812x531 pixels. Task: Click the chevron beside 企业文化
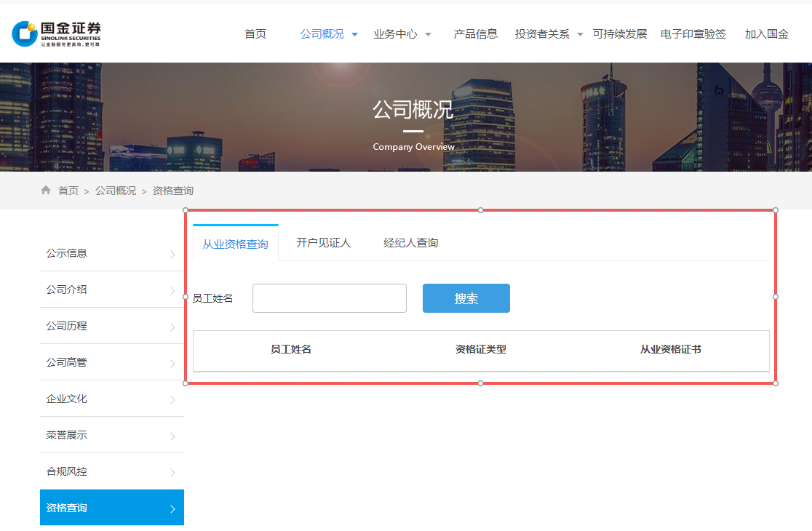[173, 399]
